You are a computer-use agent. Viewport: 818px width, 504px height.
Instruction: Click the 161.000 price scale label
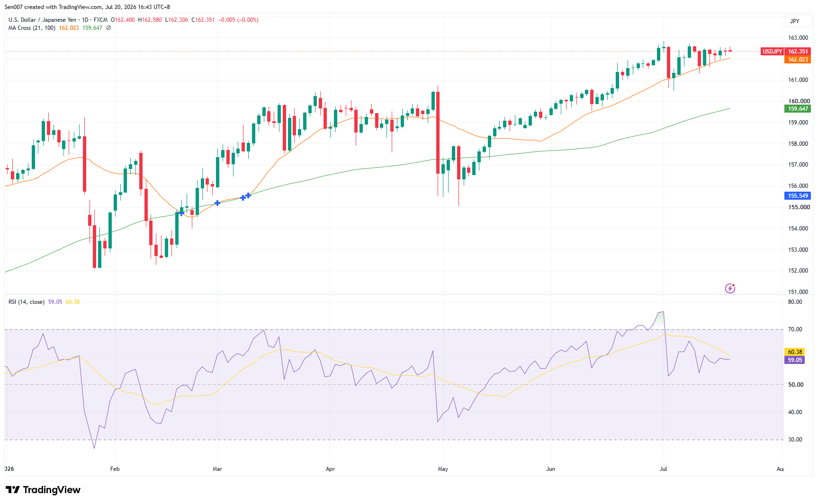pyautogui.click(x=798, y=80)
